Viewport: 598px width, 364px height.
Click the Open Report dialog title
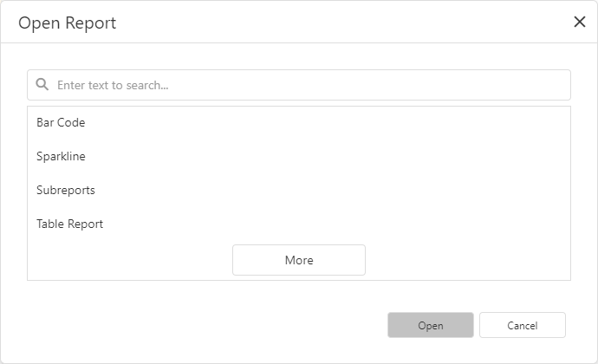pos(68,23)
